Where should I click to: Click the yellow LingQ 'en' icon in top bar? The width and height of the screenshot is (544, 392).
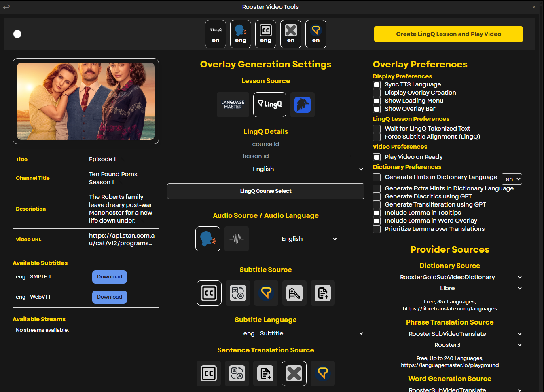click(316, 34)
